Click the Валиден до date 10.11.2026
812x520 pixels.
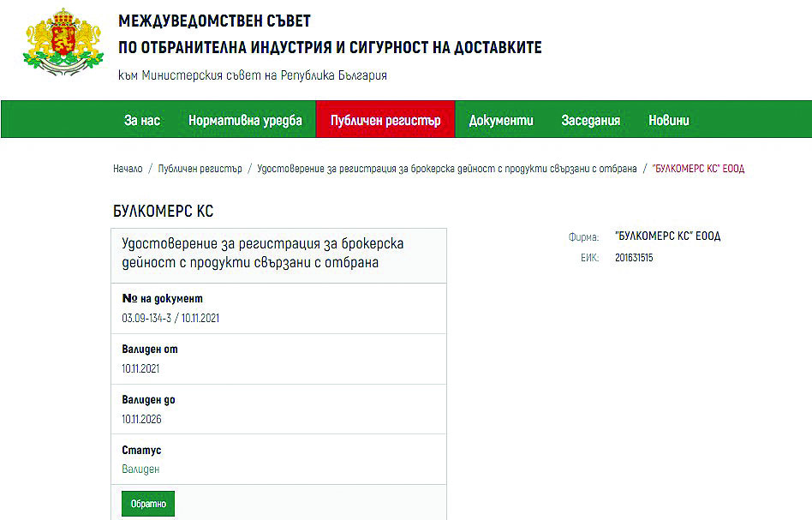coord(142,419)
